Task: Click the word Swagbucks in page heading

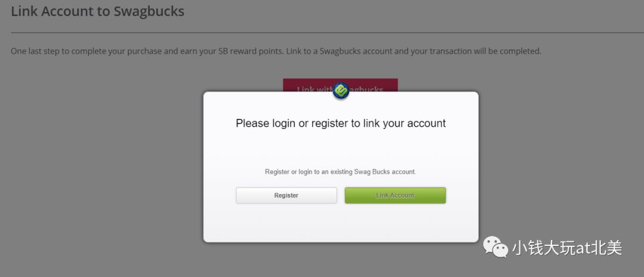Action: click(x=148, y=11)
